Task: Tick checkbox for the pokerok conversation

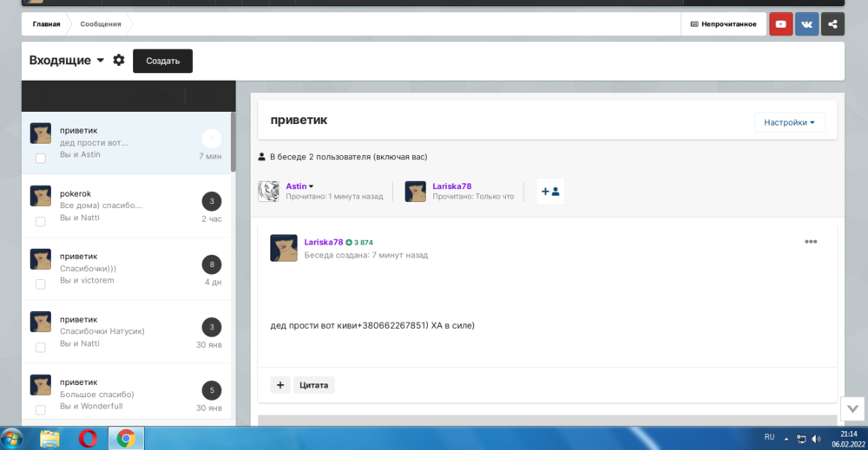Action: point(41,222)
